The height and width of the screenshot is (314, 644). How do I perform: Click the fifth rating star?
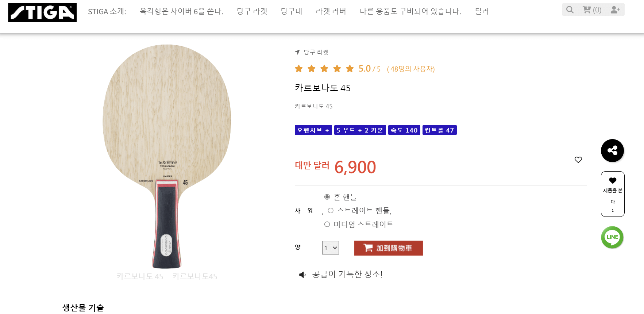point(350,68)
